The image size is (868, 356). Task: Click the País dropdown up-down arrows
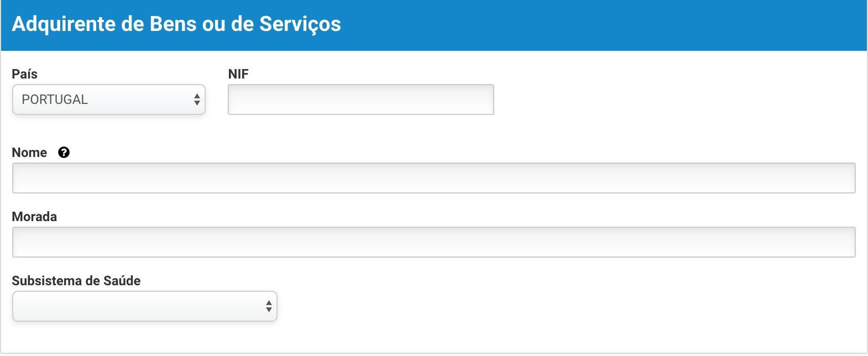197,100
